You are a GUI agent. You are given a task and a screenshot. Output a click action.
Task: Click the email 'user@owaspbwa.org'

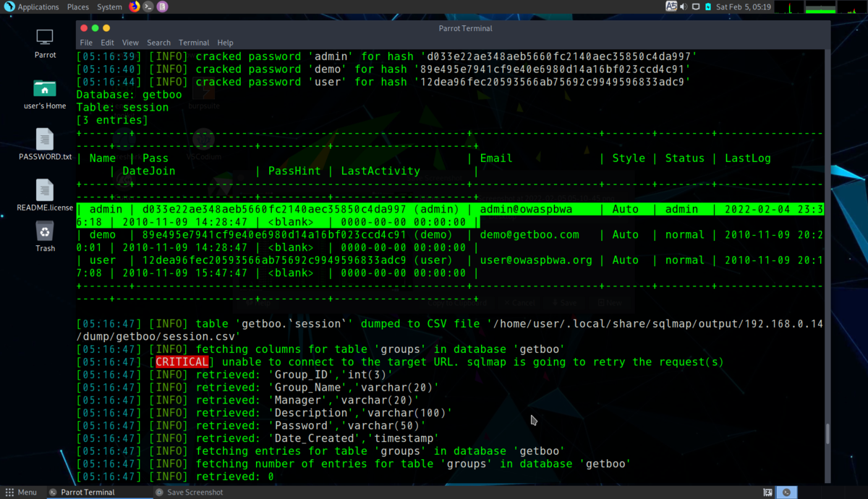[x=536, y=260]
